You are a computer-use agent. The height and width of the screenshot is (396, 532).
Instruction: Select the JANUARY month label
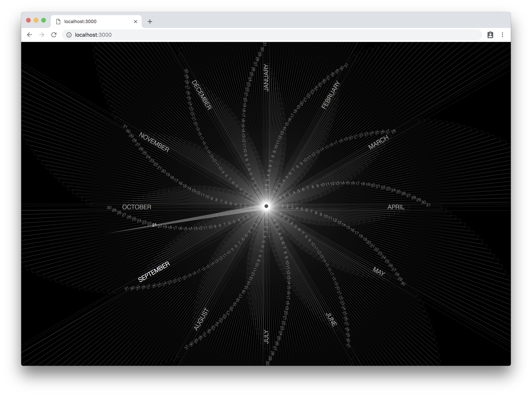click(266, 77)
